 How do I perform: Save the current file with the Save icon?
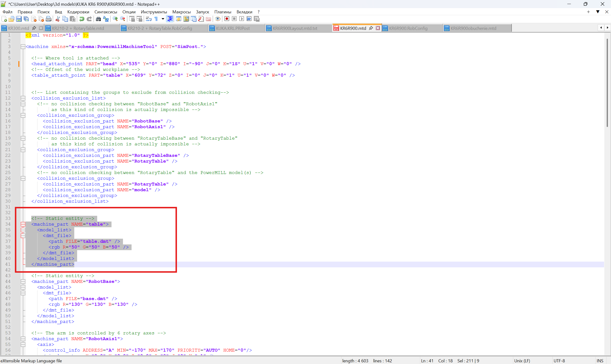click(x=19, y=19)
